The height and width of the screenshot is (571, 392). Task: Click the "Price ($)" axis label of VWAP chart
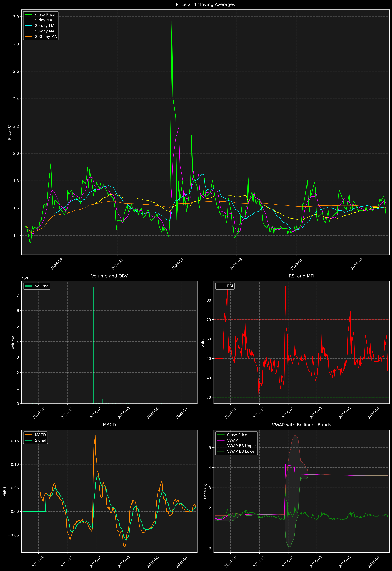tap(205, 491)
